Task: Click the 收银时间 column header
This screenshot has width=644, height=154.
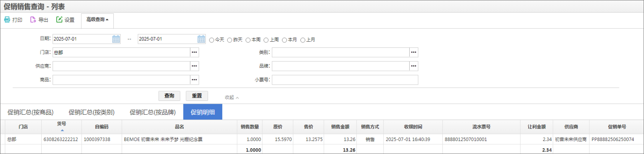Action: (413, 127)
